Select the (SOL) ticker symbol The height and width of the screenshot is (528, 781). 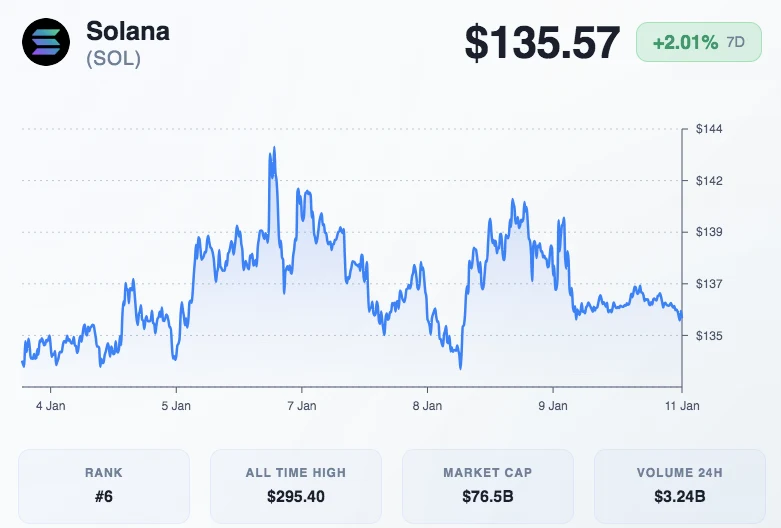pos(114,59)
